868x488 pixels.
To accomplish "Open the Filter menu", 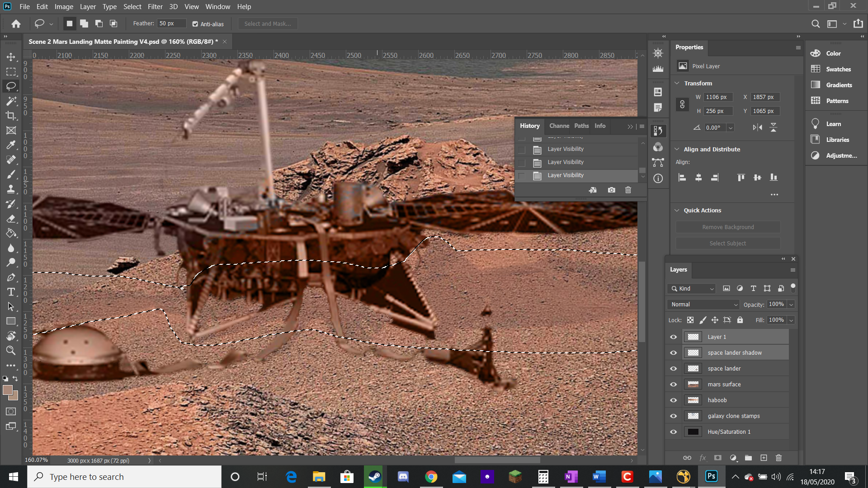I will click(155, 7).
